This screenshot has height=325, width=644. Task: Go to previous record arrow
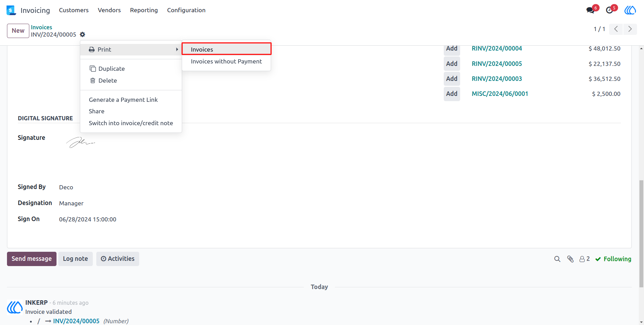[x=616, y=29]
